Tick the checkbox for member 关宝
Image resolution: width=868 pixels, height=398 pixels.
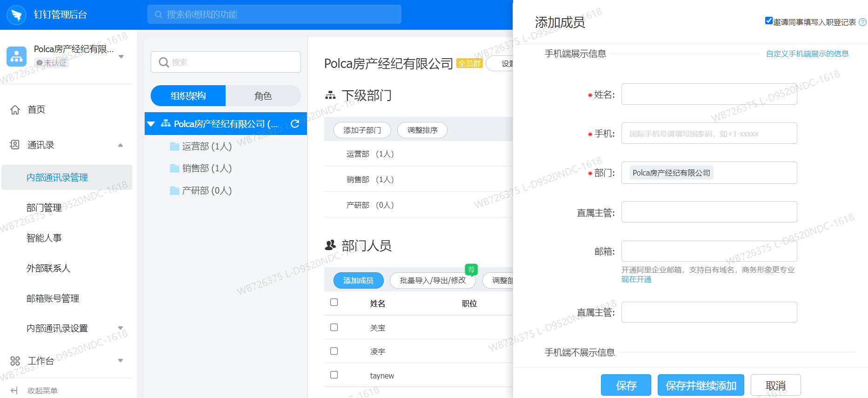click(x=334, y=328)
